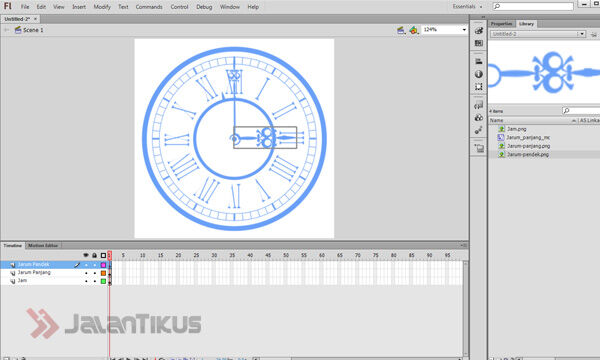Toggle visibility of all layers eye icon

coord(86,255)
